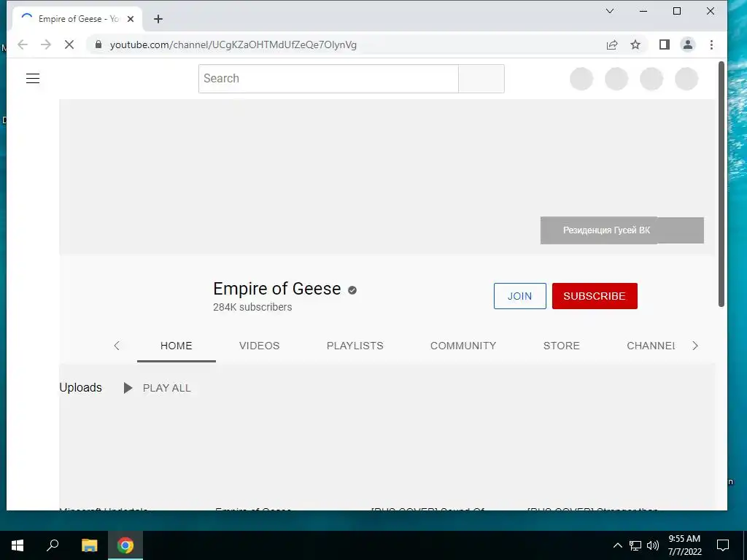This screenshot has height=560, width=747.
Task: Close the Empire of Geese tab
Action: click(131, 19)
